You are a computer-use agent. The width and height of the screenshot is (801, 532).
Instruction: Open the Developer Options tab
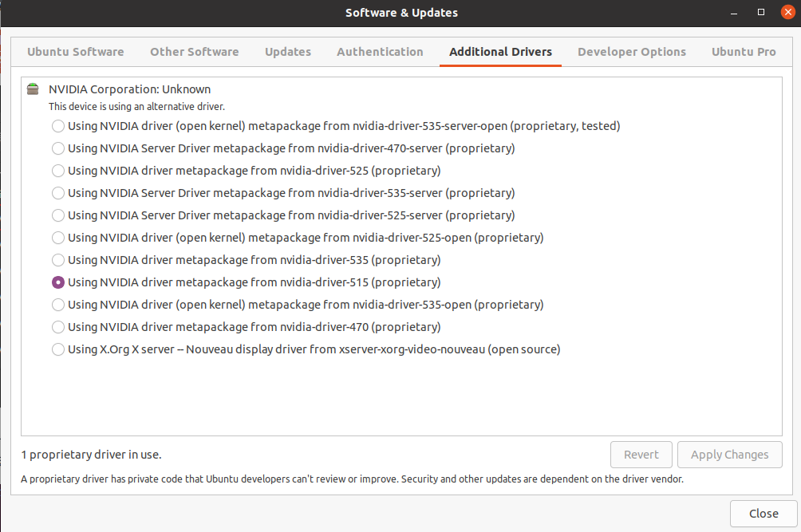coord(631,52)
